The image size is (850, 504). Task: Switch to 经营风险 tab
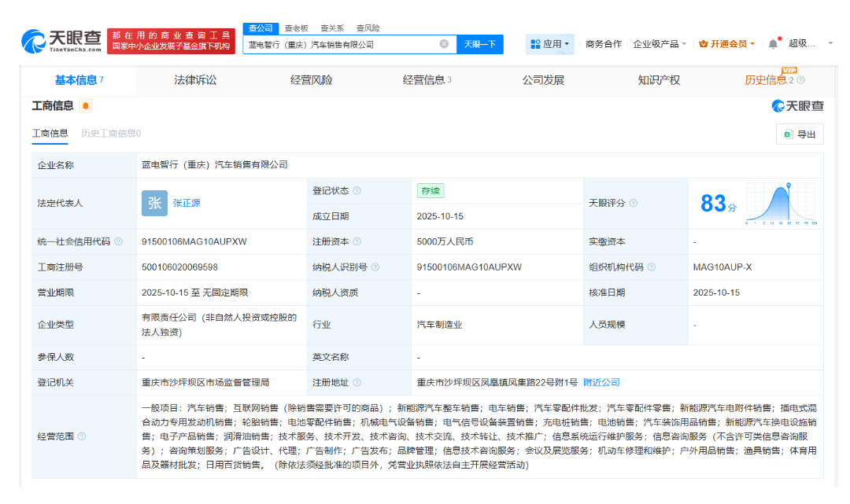tap(311, 81)
